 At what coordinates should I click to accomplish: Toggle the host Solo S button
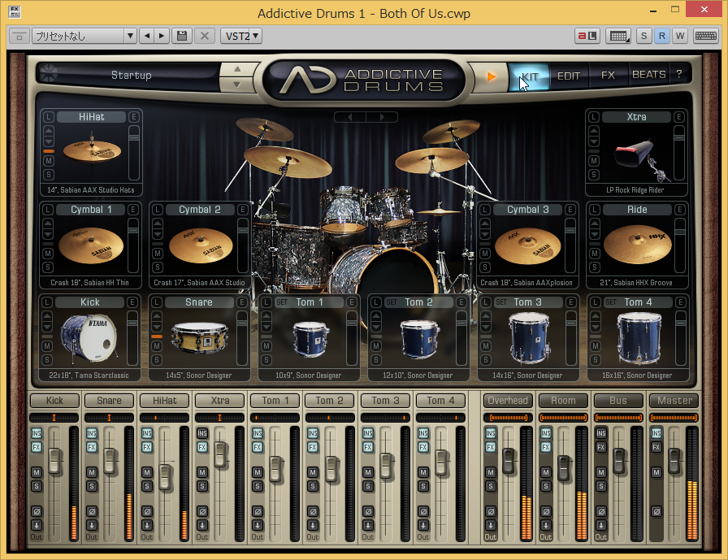click(643, 36)
